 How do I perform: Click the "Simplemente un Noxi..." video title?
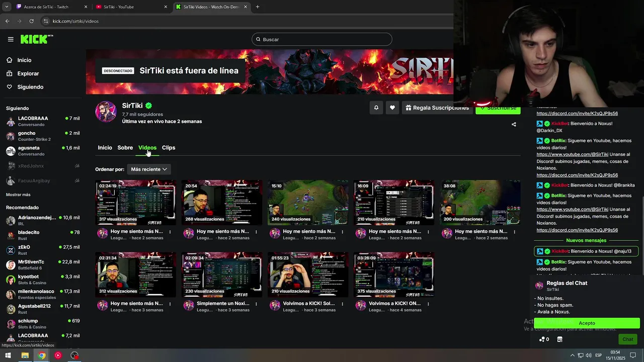223,304
